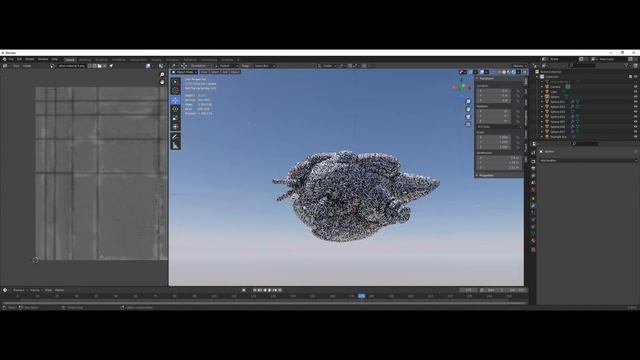Hide Sphere.003 using its eye icon
The width and height of the screenshot is (640, 360).
tap(636, 112)
